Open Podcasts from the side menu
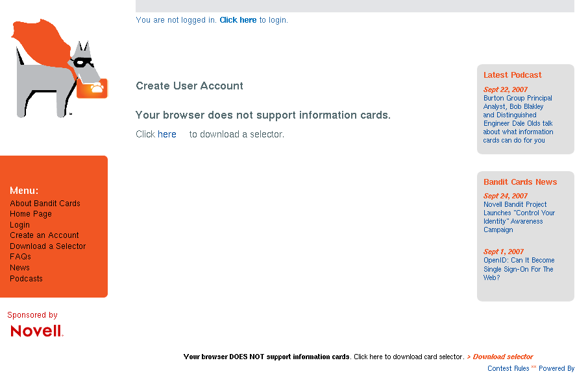The width and height of the screenshot is (588, 389). click(x=26, y=278)
